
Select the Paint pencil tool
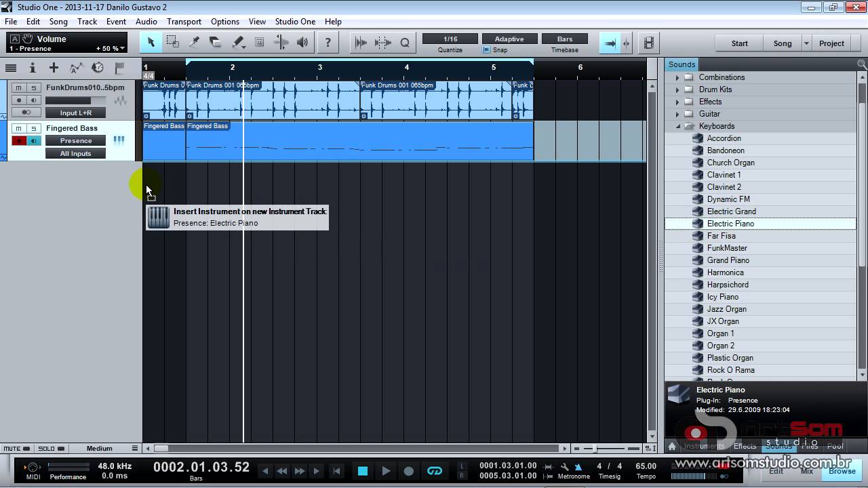(x=238, y=43)
